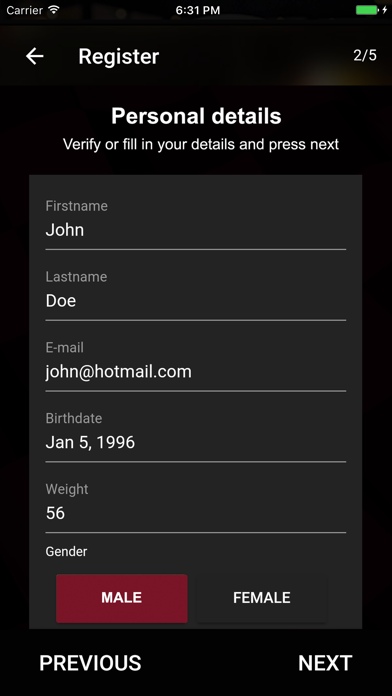Tap the Carrier text in status bar
Viewport: 392px width, 696px height.
[25, 10]
